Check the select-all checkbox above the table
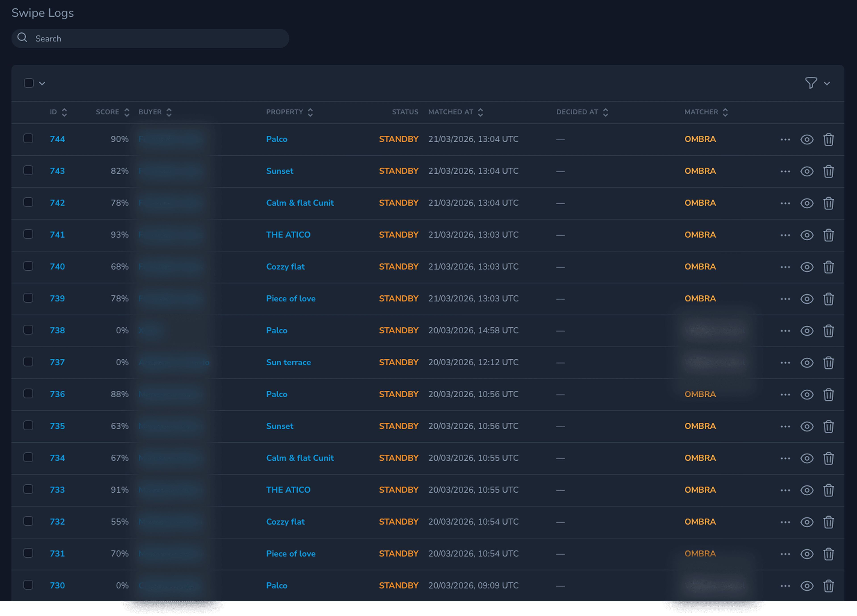 (29, 83)
